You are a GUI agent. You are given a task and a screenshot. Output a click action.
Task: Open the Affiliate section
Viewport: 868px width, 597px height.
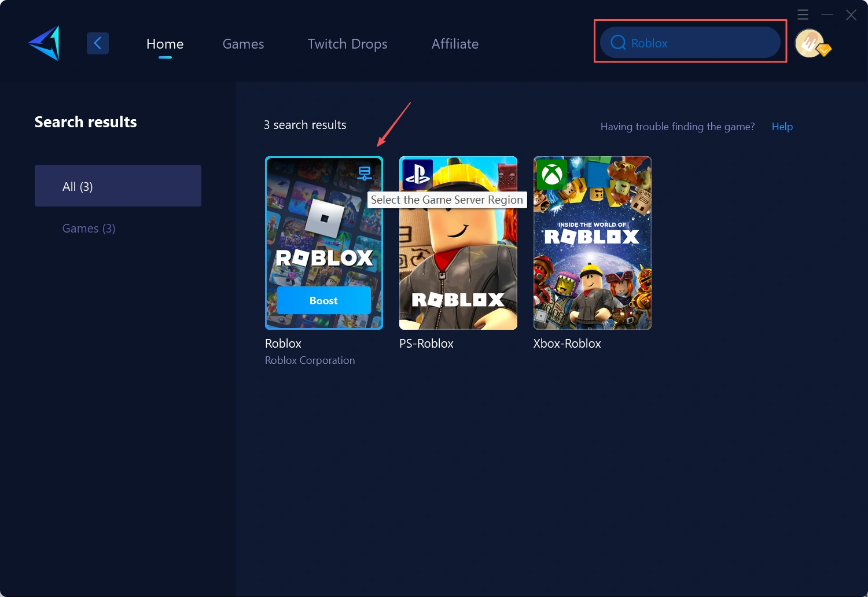click(x=455, y=43)
